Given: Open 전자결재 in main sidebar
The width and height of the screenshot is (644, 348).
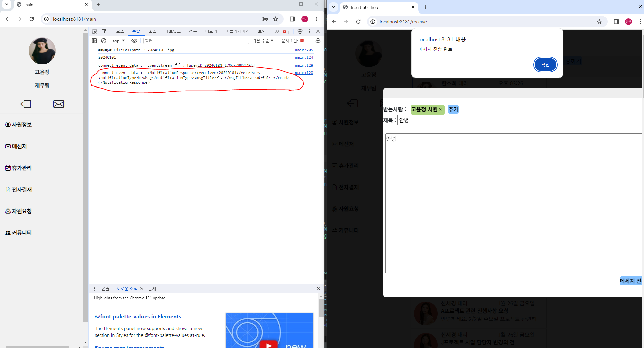Looking at the screenshot, I should (19, 190).
